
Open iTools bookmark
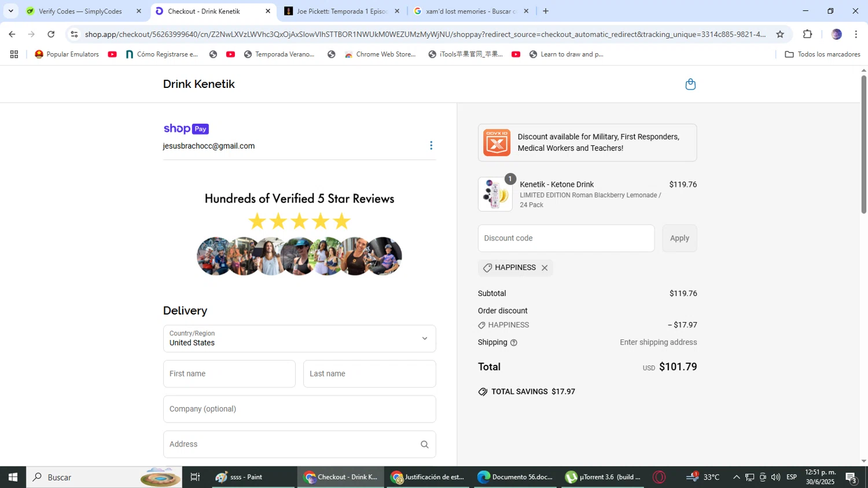(x=466, y=54)
